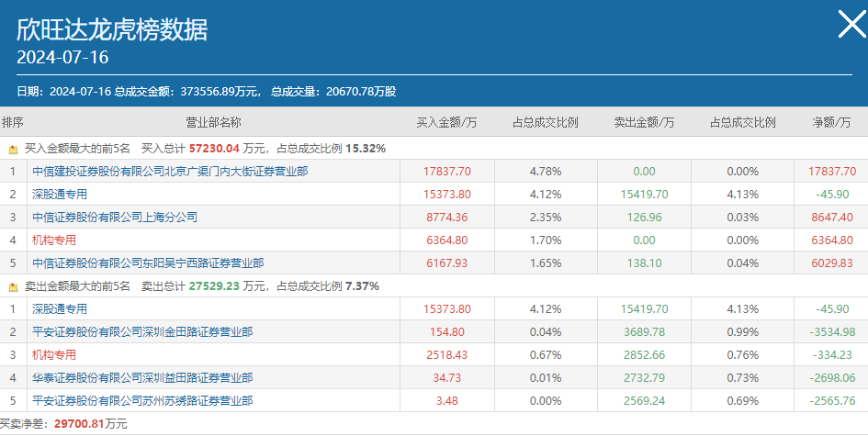Select the net amount -334.23 cell
The image size is (868, 436).
(832, 355)
